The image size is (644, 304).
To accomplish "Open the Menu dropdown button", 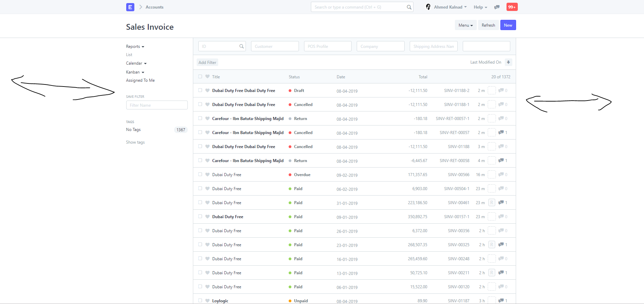I will tap(465, 25).
